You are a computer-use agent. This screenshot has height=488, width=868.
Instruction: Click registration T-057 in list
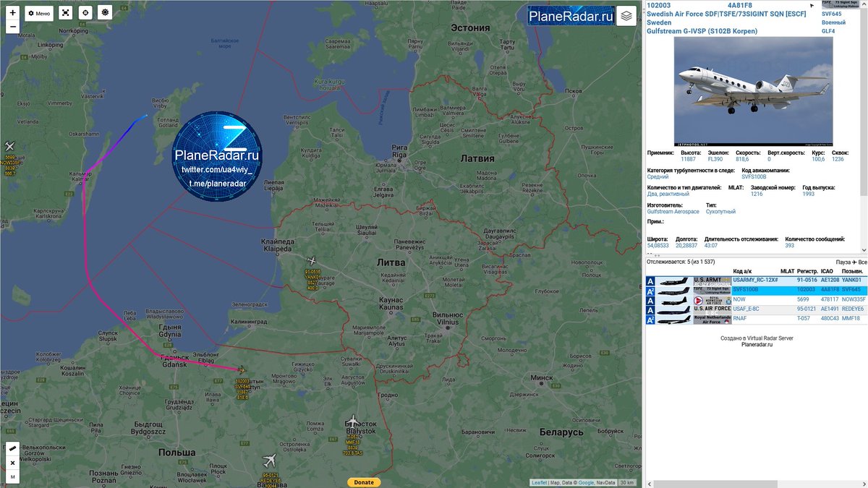[x=804, y=319]
